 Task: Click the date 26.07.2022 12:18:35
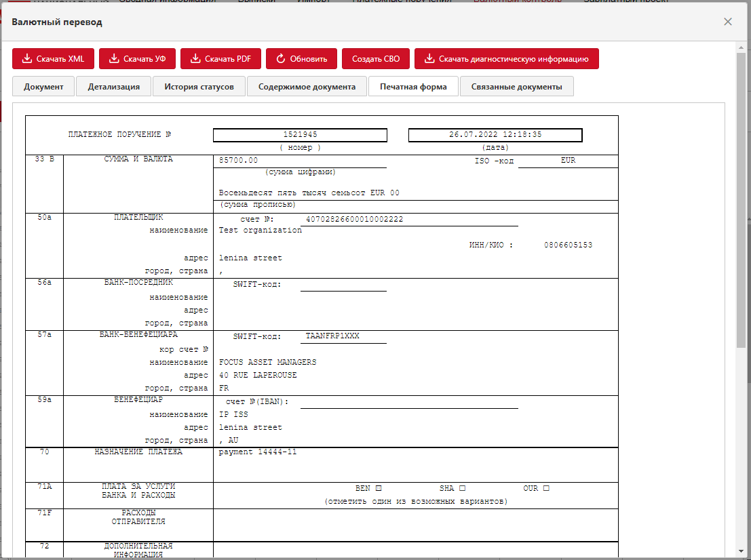pyautogui.click(x=495, y=134)
